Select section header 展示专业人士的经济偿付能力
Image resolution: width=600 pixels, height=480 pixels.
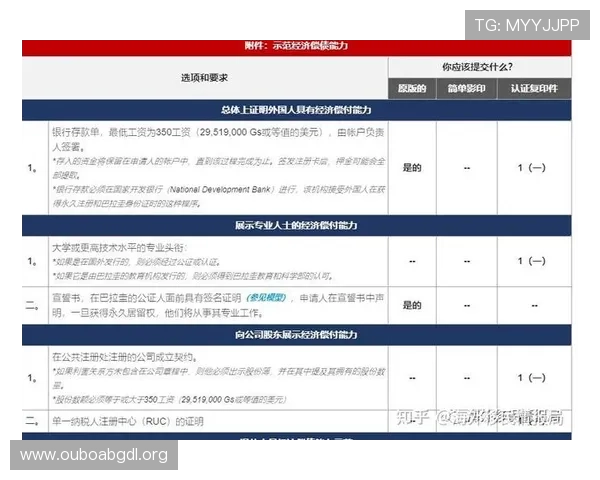click(297, 225)
